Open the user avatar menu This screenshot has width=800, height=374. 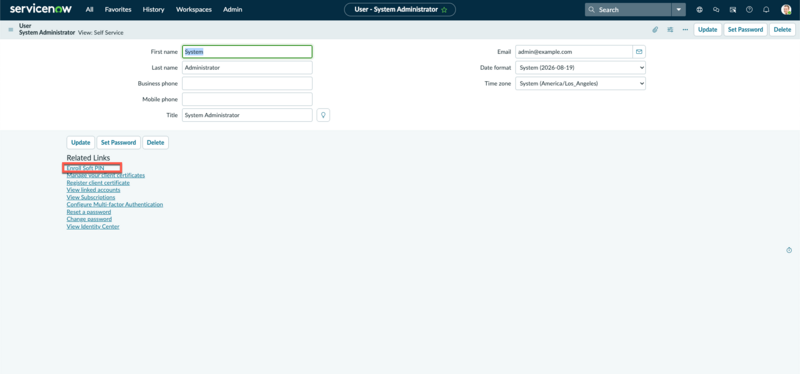(x=786, y=10)
